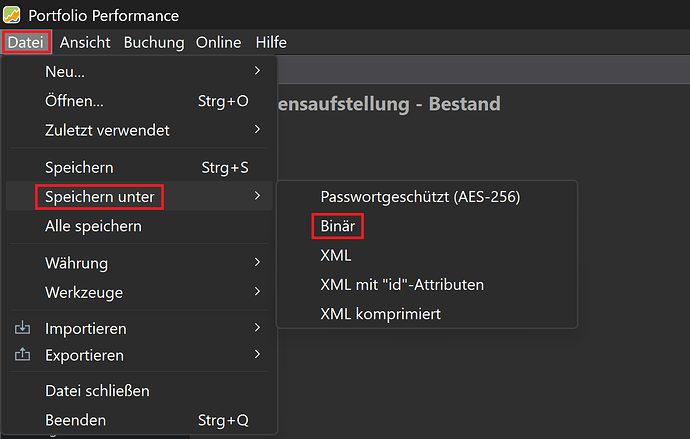
Task: Open the Hilfe menu
Action: tap(271, 42)
